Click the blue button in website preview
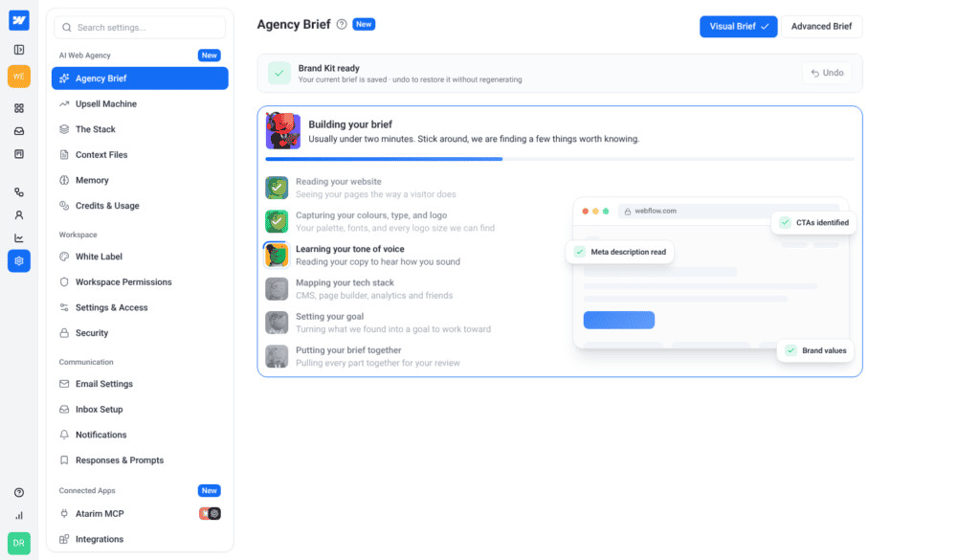This screenshot has width=980, height=560. tap(619, 320)
